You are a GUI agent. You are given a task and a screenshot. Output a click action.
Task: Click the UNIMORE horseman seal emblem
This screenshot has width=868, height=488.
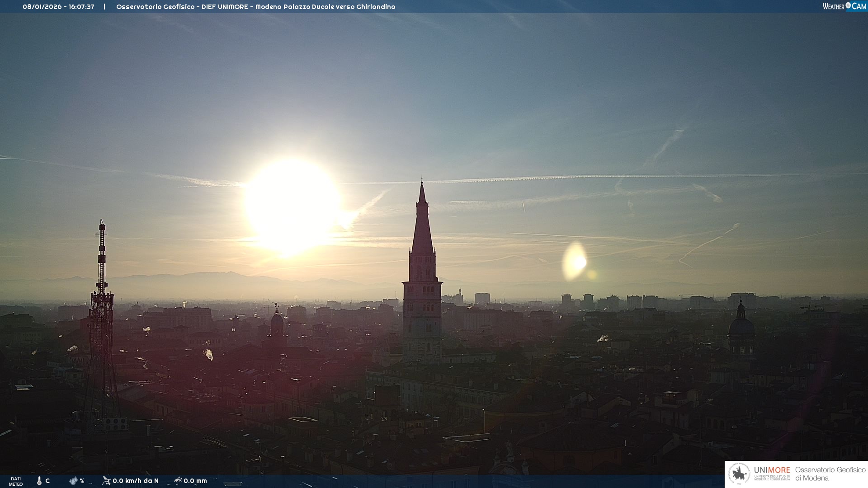pyautogui.click(x=739, y=474)
